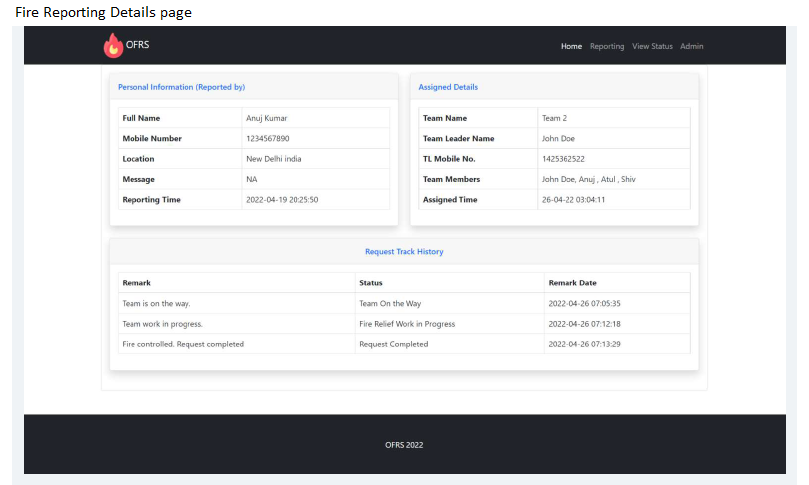Click the Fire Reporting Details page title
Viewport: 809px width, 485px height.
(103, 12)
